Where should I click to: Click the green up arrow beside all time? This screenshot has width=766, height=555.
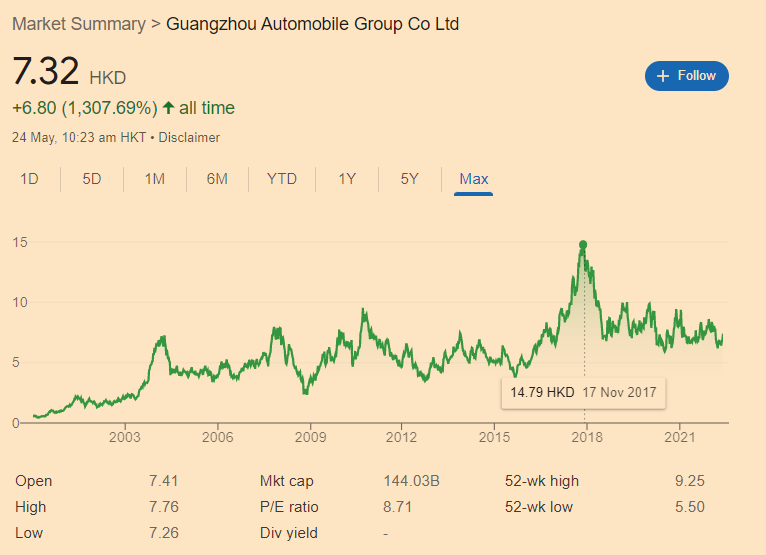pos(169,107)
